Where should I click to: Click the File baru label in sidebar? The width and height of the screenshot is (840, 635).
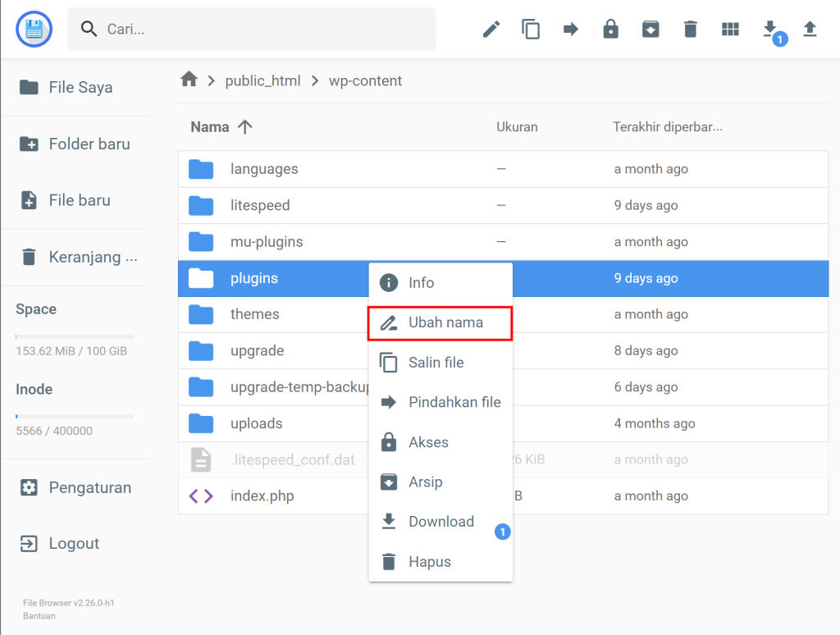pyautogui.click(x=80, y=200)
